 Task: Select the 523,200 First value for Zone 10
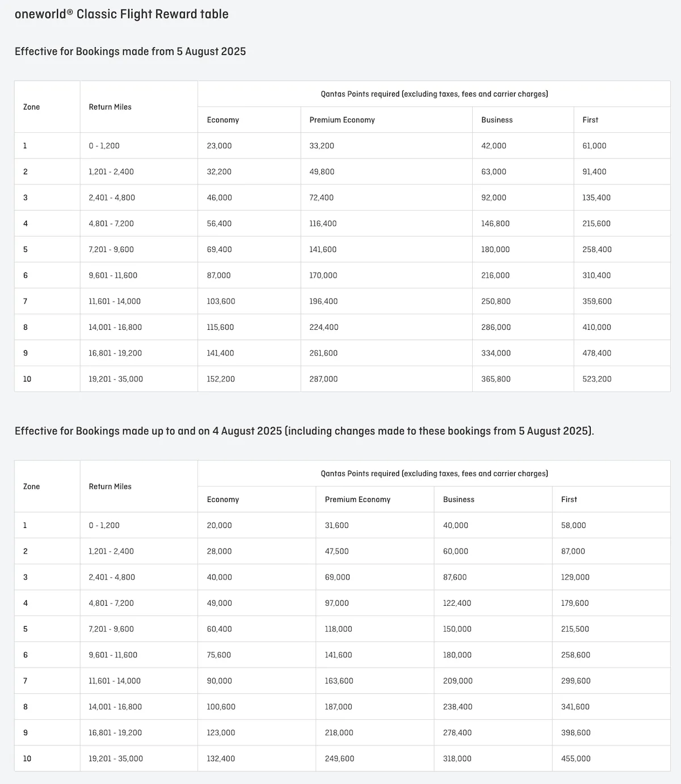tap(597, 379)
